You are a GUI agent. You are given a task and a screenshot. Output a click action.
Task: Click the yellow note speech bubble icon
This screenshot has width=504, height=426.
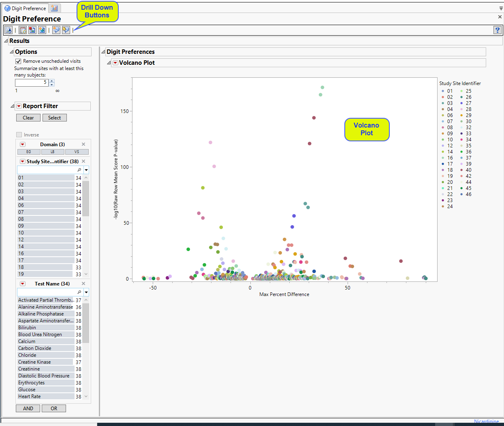coord(66,30)
